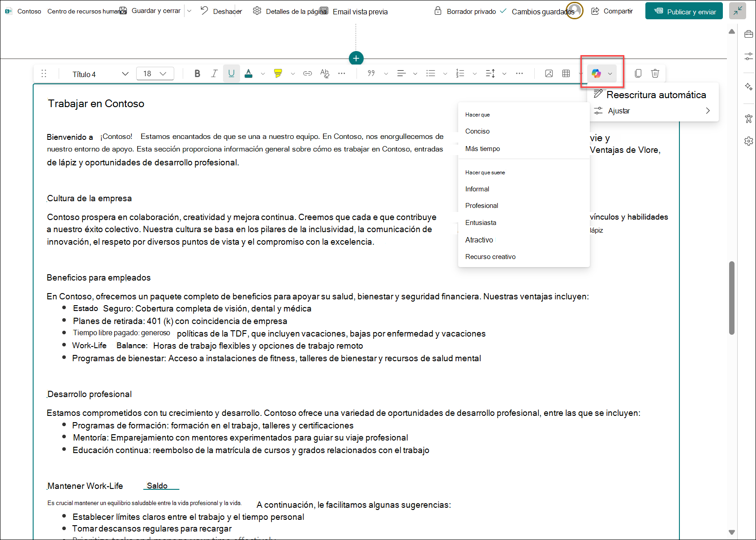Open the line spacing options
The image size is (756, 540).
[x=490, y=73]
